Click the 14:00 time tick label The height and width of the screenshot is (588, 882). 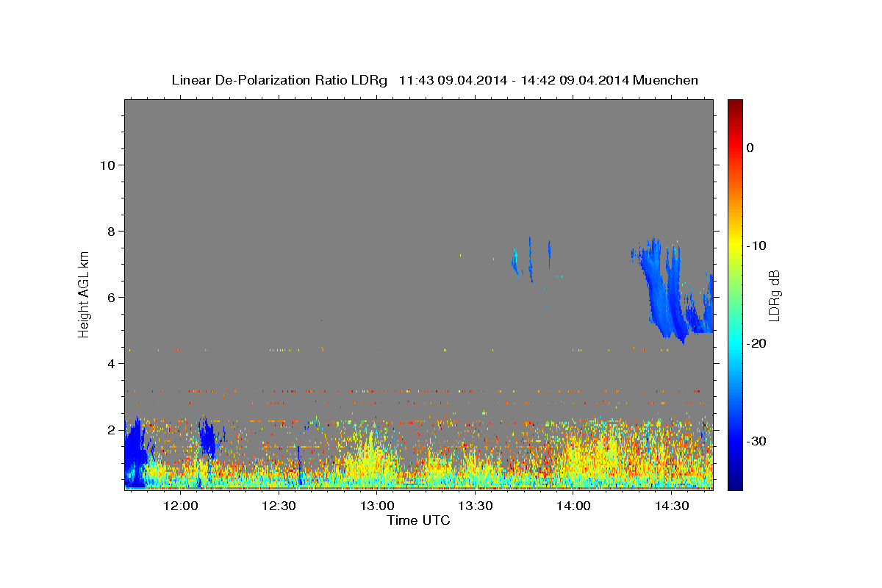[573, 506]
